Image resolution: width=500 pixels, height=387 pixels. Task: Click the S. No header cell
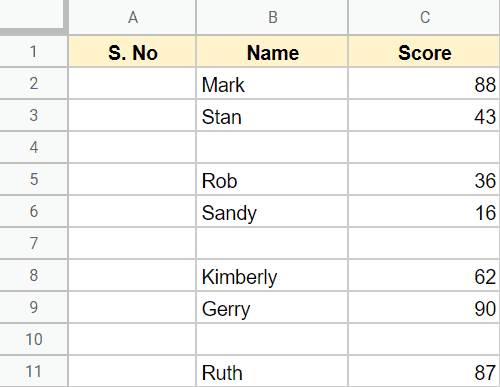coord(132,51)
